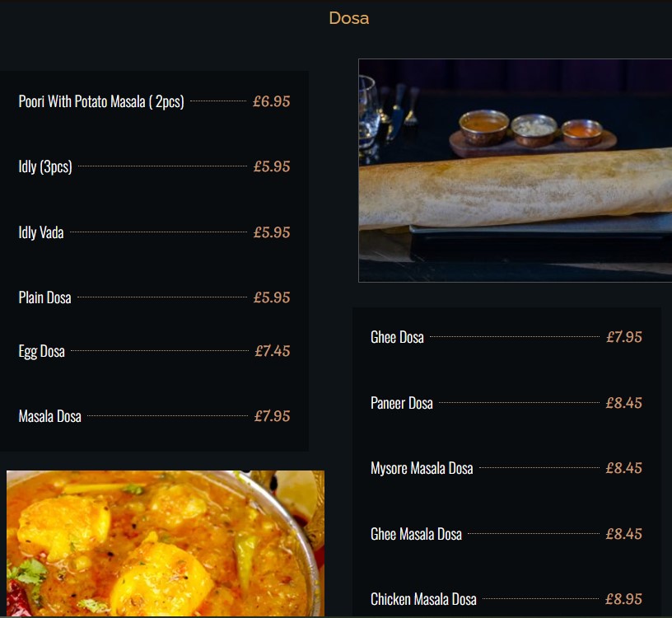Click the £7.95 Ghee Dosa price
The height and width of the screenshot is (618, 672).
[624, 337]
